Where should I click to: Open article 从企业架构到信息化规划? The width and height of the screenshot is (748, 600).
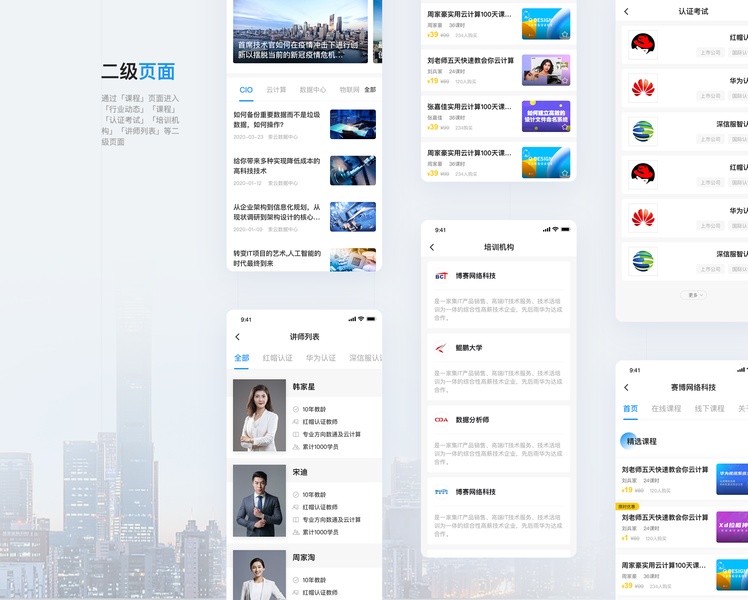point(277,212)
